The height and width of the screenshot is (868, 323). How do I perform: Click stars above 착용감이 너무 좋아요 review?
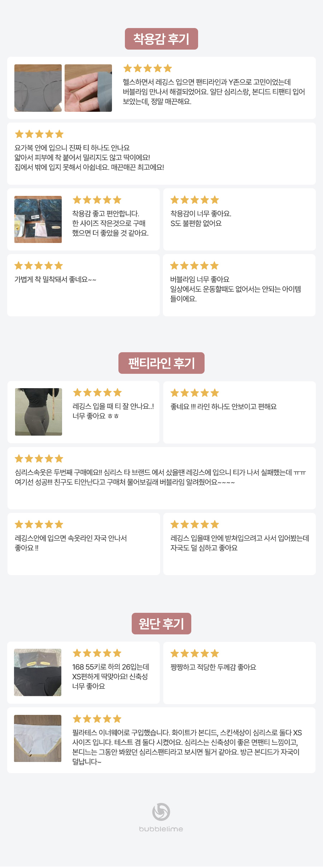(195, 200)
